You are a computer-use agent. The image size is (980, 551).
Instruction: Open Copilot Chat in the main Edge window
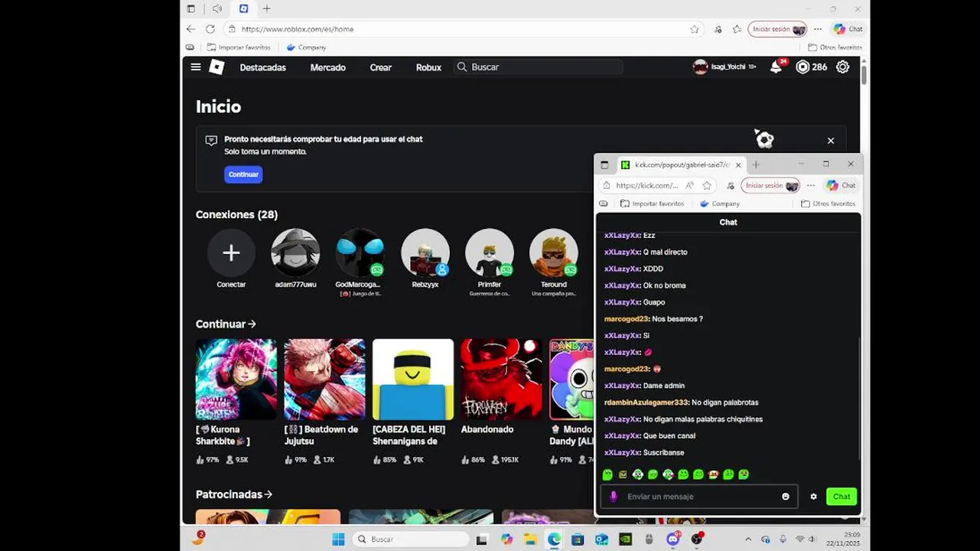click(848, 29)
